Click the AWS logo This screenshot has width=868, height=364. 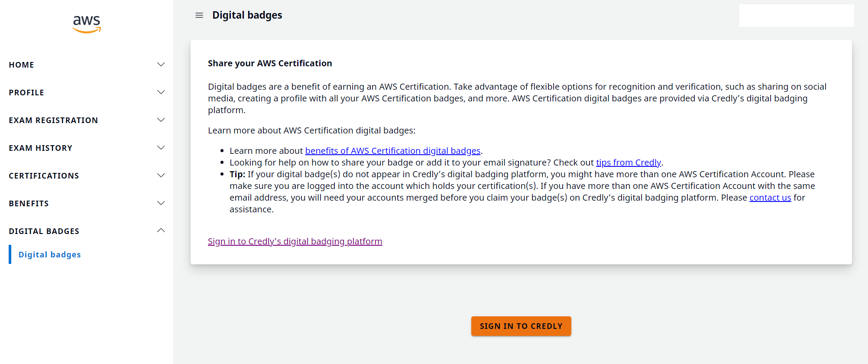[x=87, y=24]
